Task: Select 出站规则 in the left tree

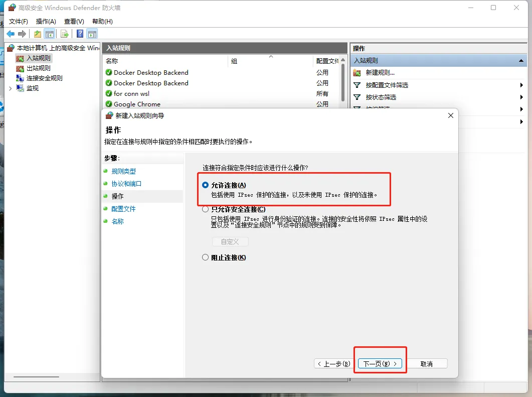Action: (38, 68)
